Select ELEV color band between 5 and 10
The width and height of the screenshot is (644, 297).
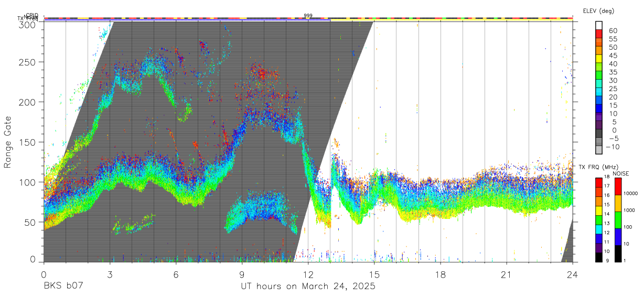pos(599,117)
